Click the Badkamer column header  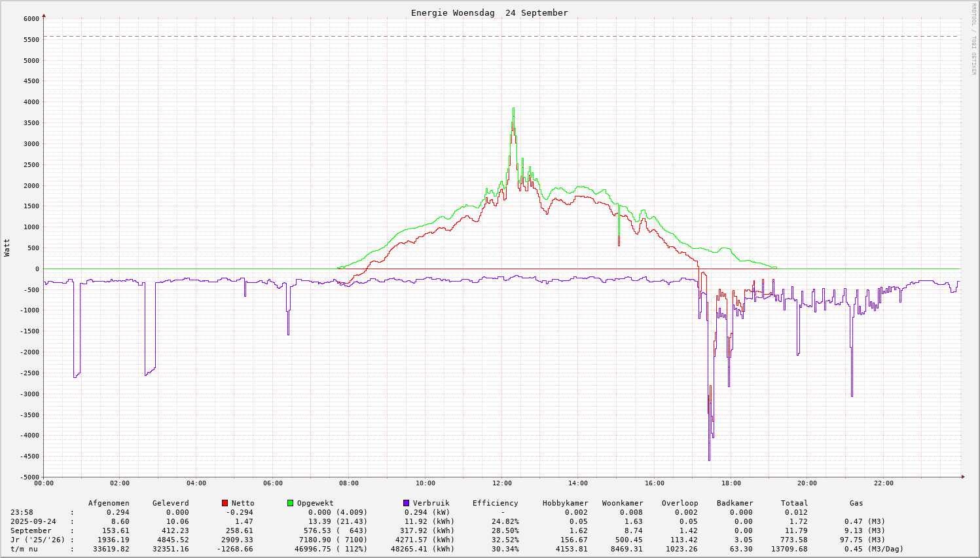click(735, 503)
